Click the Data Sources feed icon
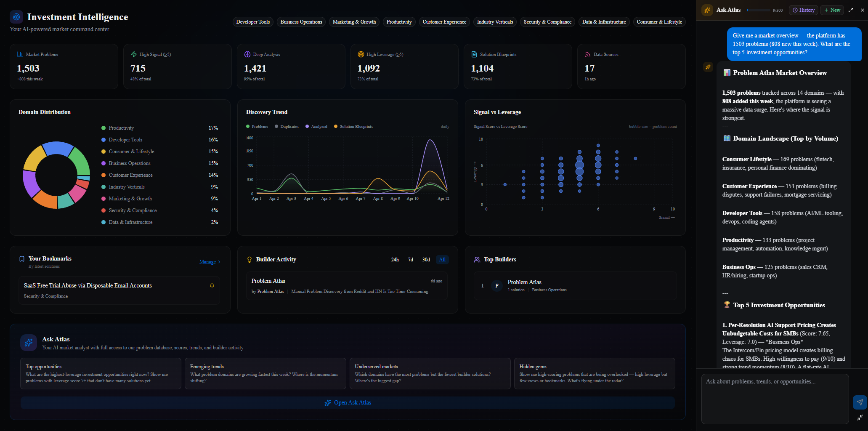This screenshot has width=868, height=431. (587, 54)
